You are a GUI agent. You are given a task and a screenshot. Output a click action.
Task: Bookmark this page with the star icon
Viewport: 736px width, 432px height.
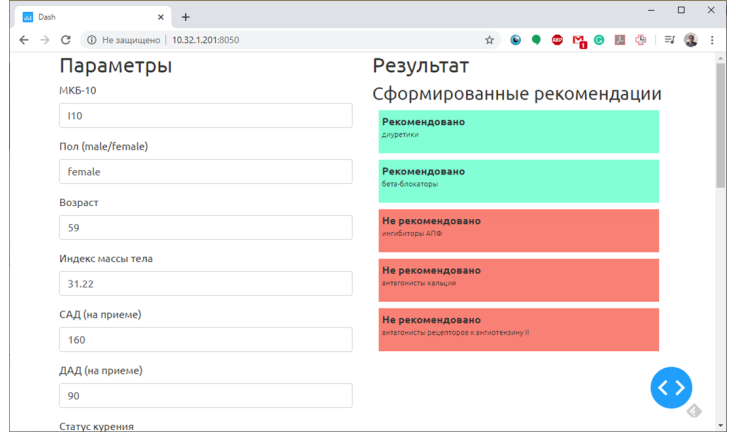click(489, 40)
